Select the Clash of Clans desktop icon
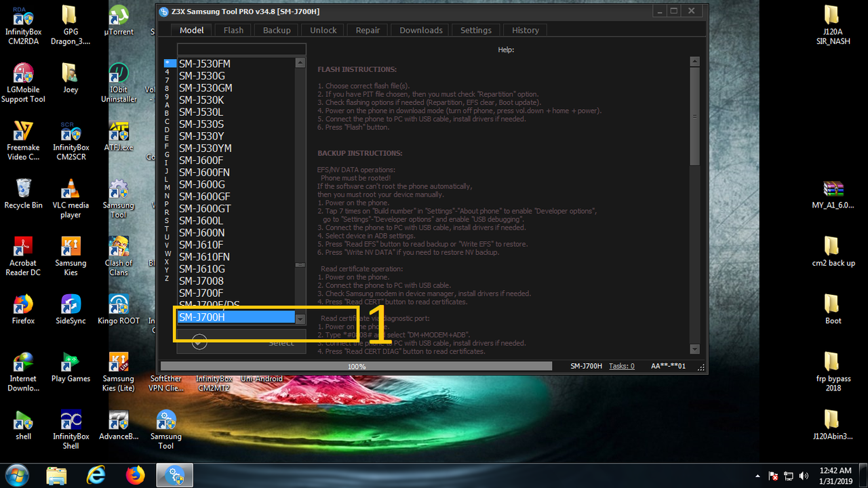The width and height of the screenshot is (868, 488). [119, 256]
